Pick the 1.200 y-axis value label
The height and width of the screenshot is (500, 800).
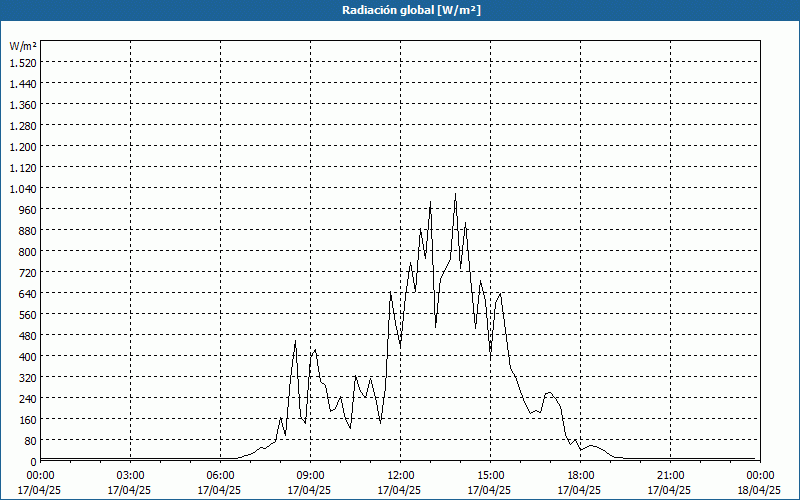[23, 147]
